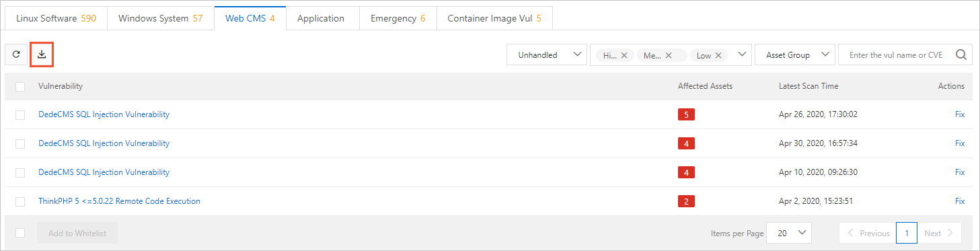
Task: Export vulnerabilities with the download icon
Action: [x=42, y=55]
